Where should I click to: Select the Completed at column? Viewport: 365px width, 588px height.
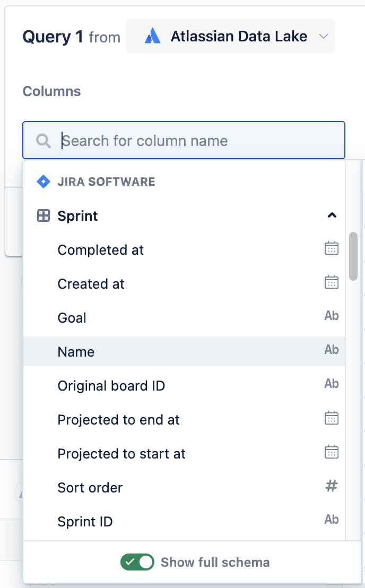[x=184, y=250]
